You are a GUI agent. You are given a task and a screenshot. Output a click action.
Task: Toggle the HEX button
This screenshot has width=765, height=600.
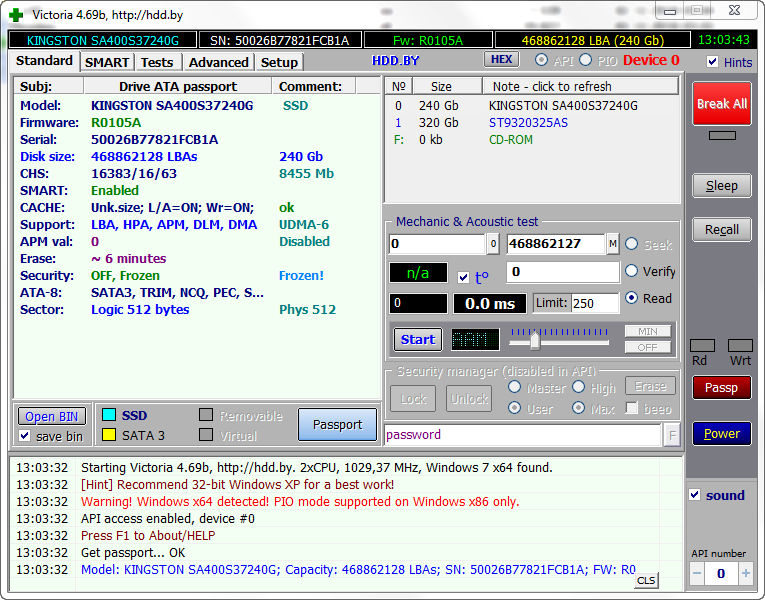pyautogui.click(x=502, y=60)
